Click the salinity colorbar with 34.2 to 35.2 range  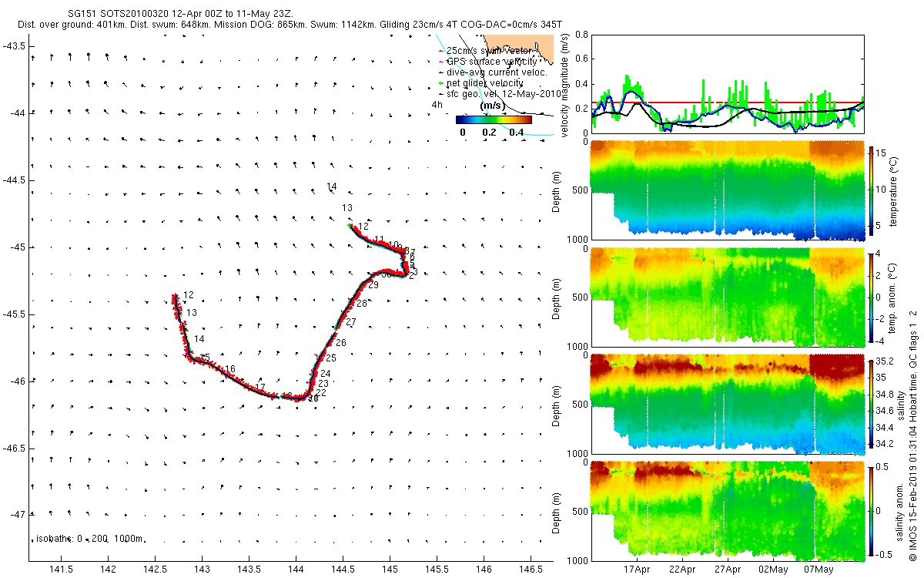[x=872, y=404]
